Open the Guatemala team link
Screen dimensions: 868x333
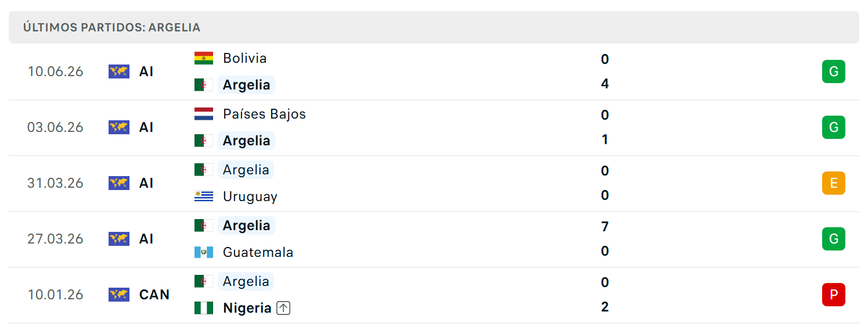coord(258,252)
